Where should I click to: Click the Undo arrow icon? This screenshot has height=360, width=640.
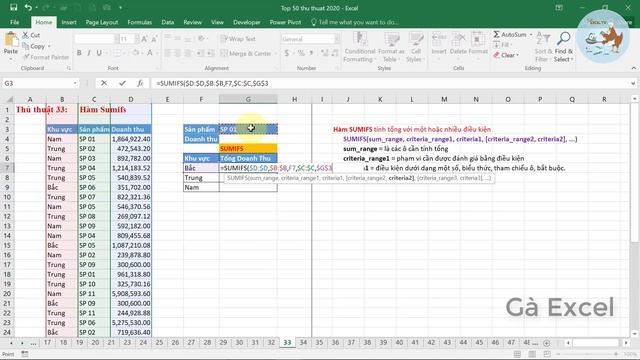coord(28,7)
